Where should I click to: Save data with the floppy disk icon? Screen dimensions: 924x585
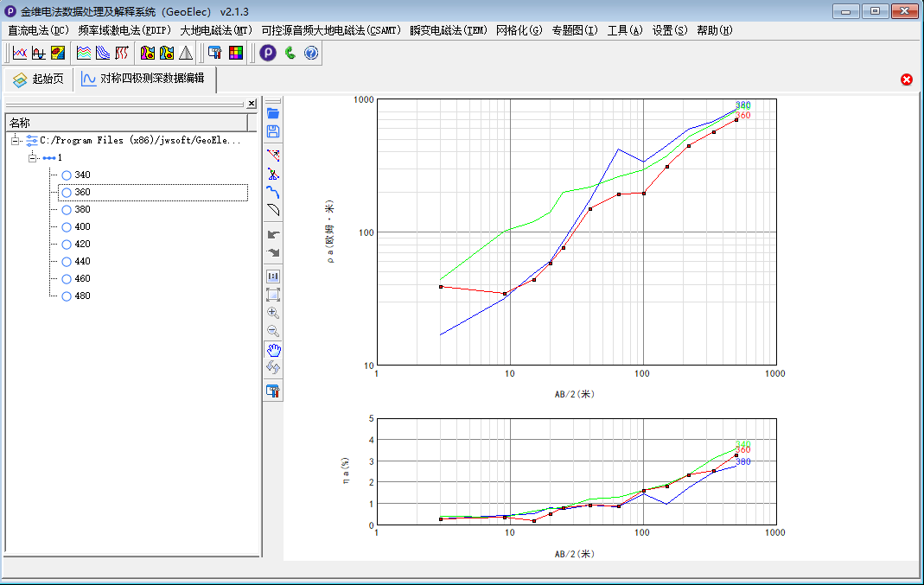click(273, 131)
